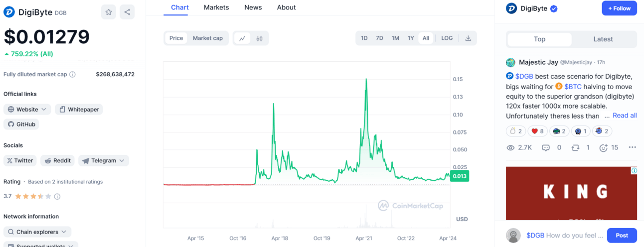
Task: Click the last reaction emoji with count 2
Action: 602,131
